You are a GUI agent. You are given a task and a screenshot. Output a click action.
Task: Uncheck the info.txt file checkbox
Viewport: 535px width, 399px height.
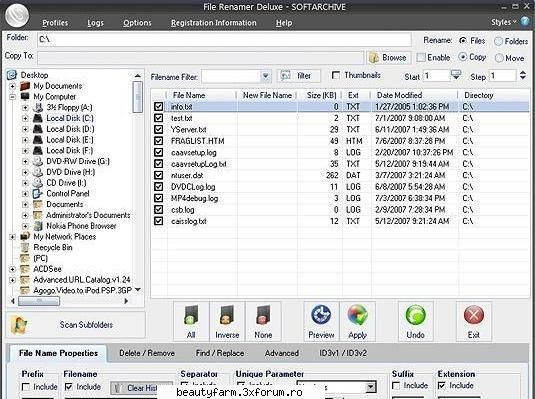(158, 106)
